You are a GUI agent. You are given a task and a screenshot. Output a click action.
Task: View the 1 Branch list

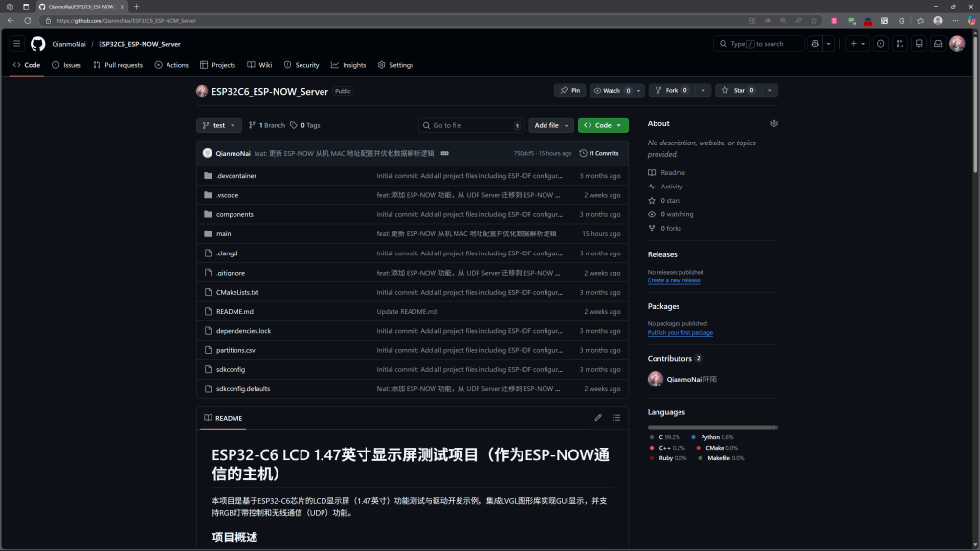point(267,125)
